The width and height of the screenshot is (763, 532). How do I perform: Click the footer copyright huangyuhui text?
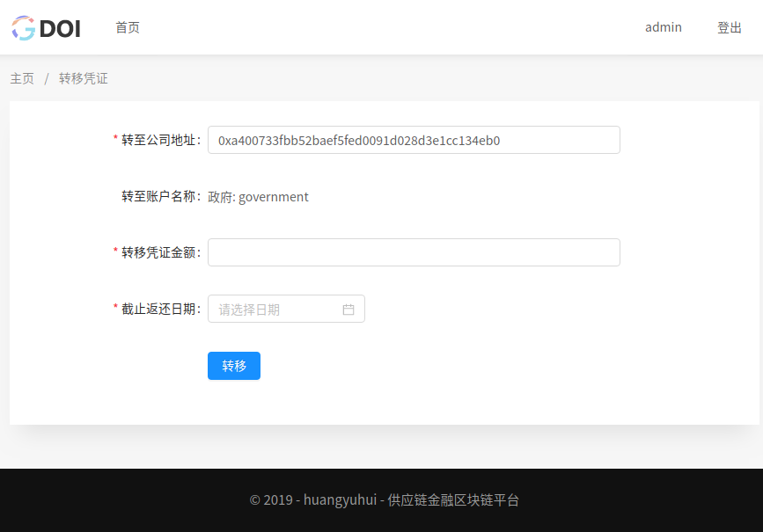pos(385,500)
